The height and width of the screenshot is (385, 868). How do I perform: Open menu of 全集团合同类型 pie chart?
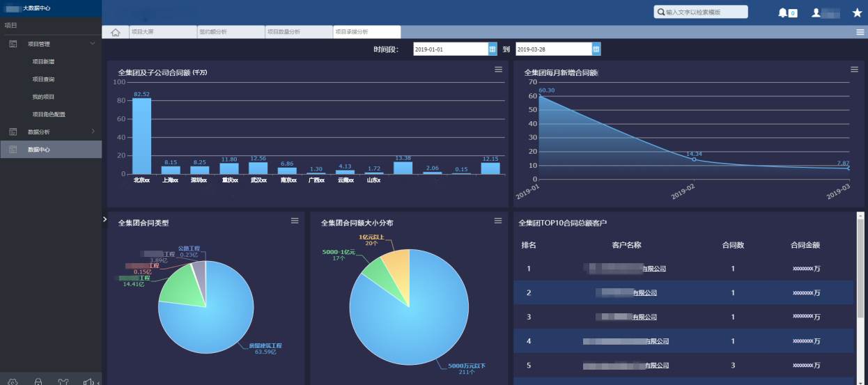pos(295,220)
